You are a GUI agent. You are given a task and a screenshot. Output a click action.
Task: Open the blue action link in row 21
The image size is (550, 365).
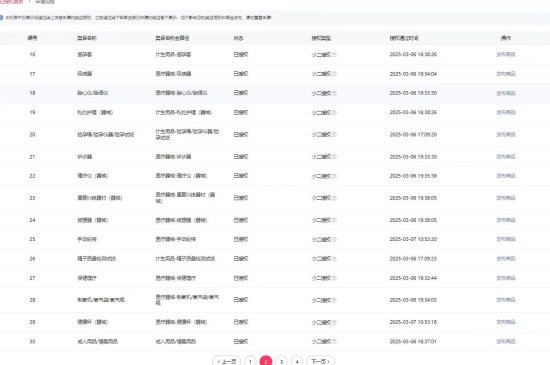[506, 156]
